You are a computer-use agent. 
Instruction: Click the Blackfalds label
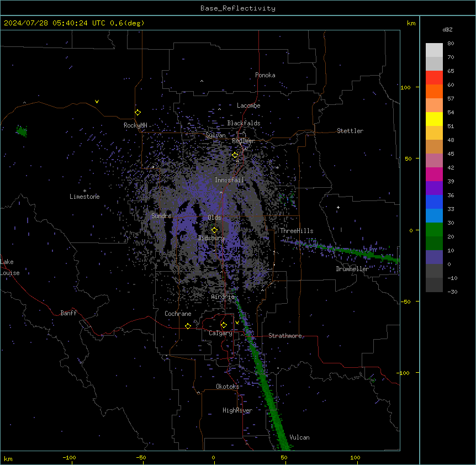244,123
